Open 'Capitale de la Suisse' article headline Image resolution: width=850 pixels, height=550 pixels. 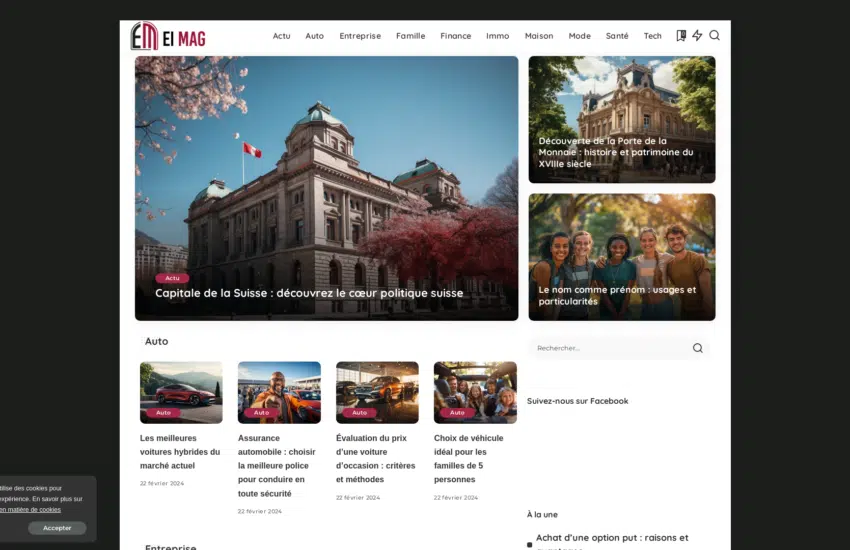click(x=308, y=293)
